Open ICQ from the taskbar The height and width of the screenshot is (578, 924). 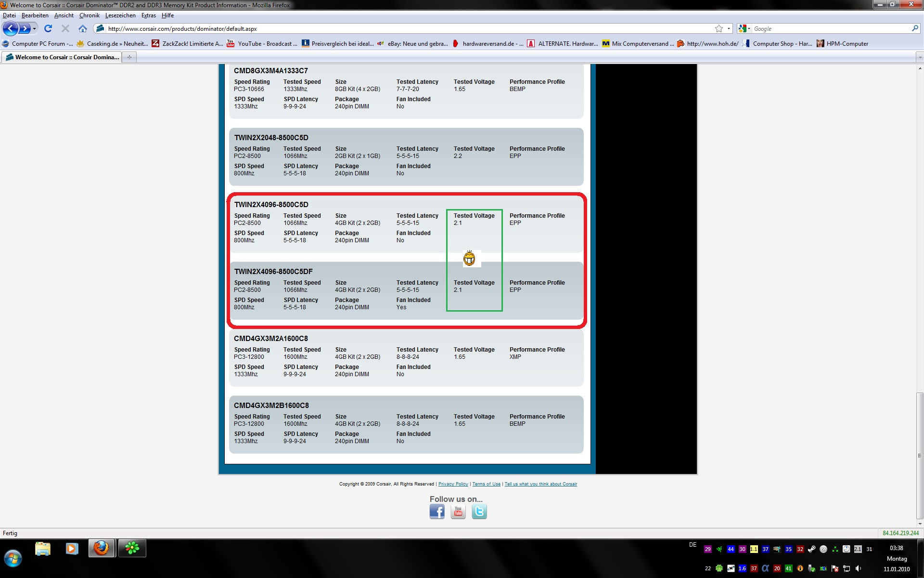132,549
